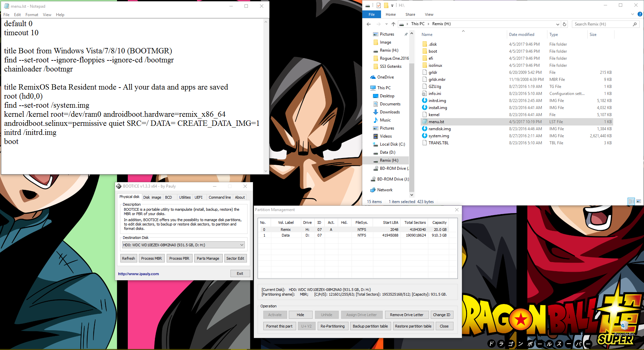Switch to the BCD tab in BOOTICE
This screenshot has height=350, width=644.
point(169,197)
